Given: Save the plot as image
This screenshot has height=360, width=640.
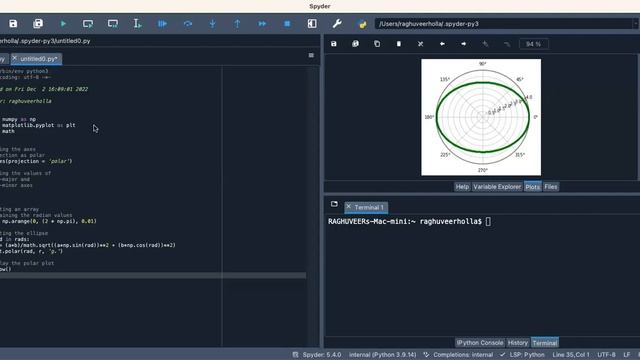Looking at the screenshot, I should 333,44.
